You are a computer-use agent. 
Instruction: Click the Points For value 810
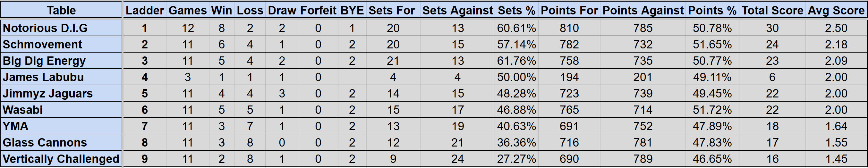click(569, 28)
